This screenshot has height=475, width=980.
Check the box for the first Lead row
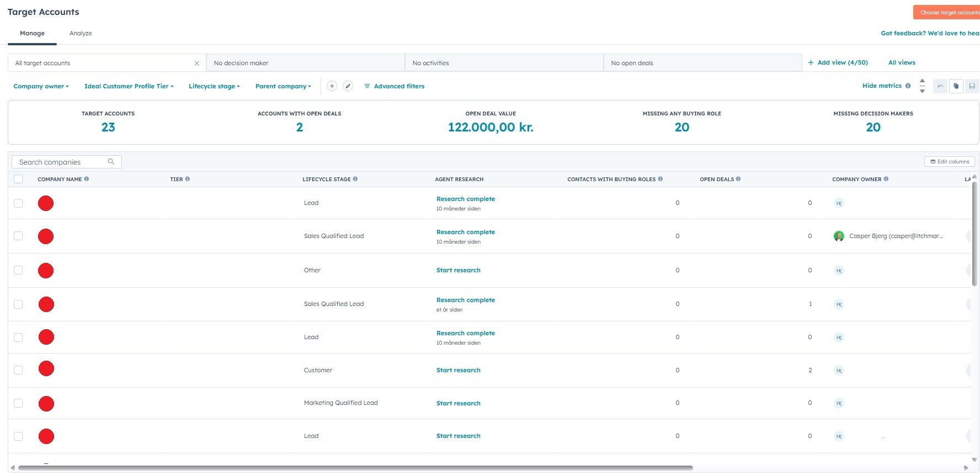click(18, 203)
